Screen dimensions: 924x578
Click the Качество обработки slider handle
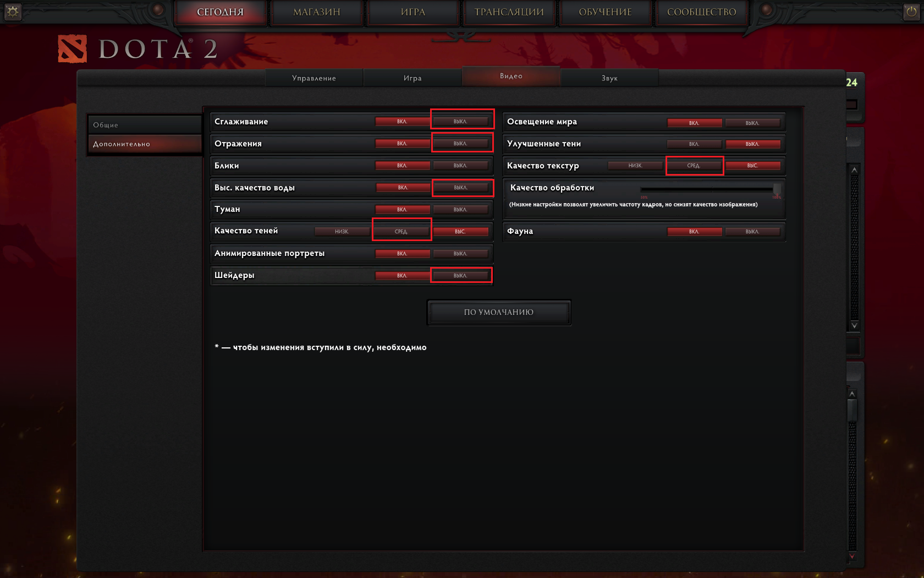point(777,189)
